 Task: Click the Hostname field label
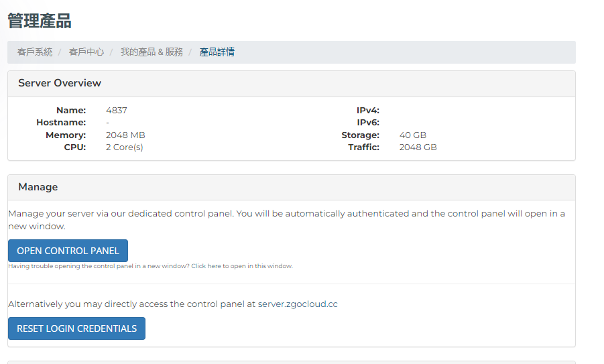(61, 123)
